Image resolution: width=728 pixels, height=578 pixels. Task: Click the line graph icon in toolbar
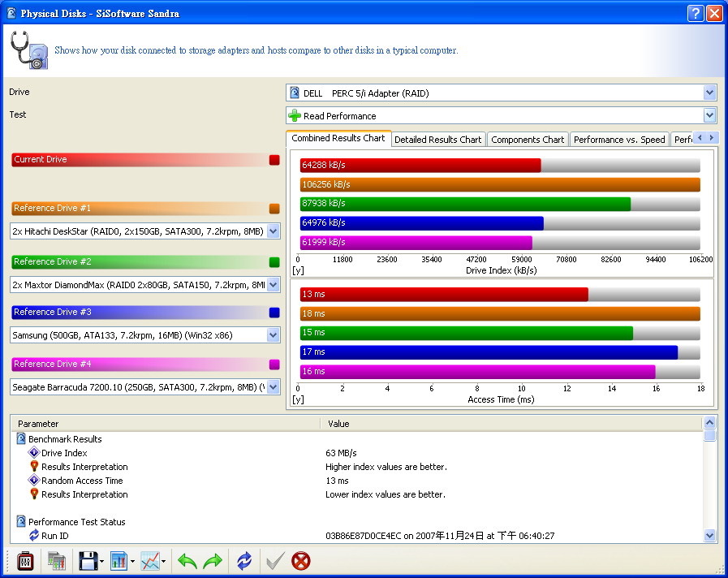pos(150,561)
